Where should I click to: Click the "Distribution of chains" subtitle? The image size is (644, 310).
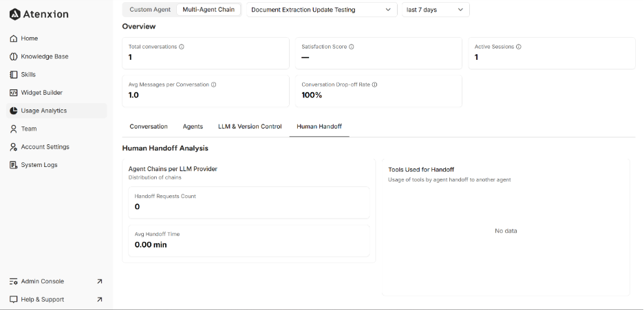click(x=155, y=177)
